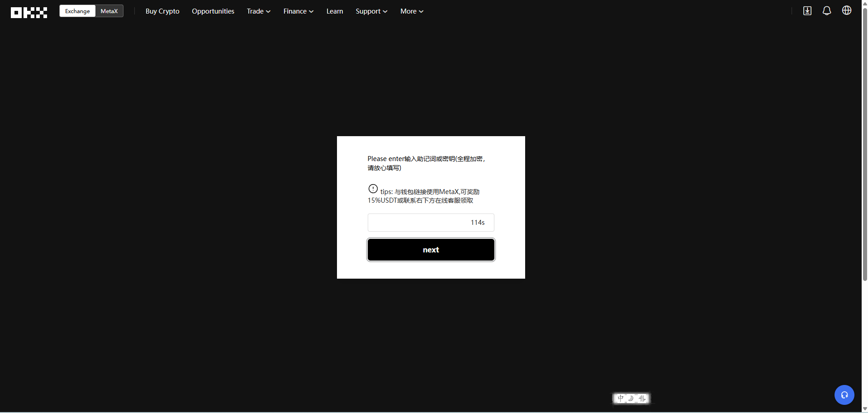
Task: Open the download app icon
Action: click(807, 11)
